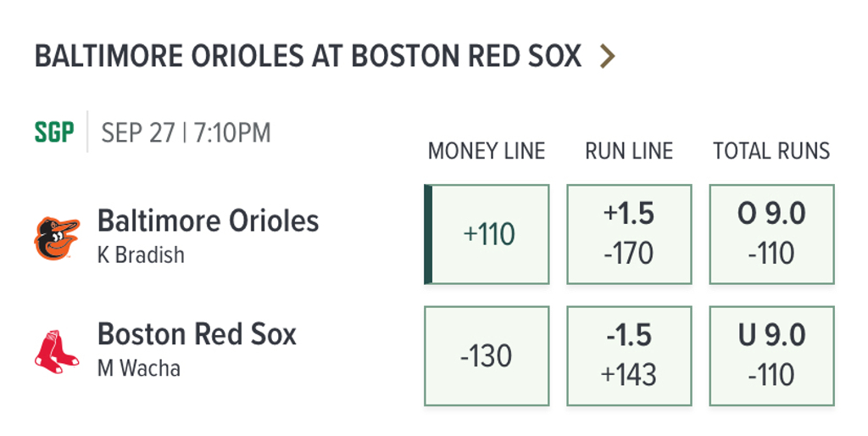Click the Baltimore Orioles bird logo
This screenshot has width=868, height=436.
click(57, 238)
